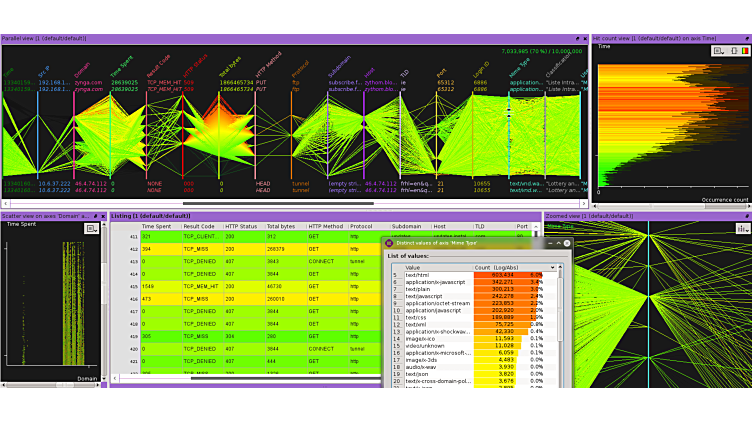Open the scatter view options icon
The image size is (752, 423).
click(91, 228)
